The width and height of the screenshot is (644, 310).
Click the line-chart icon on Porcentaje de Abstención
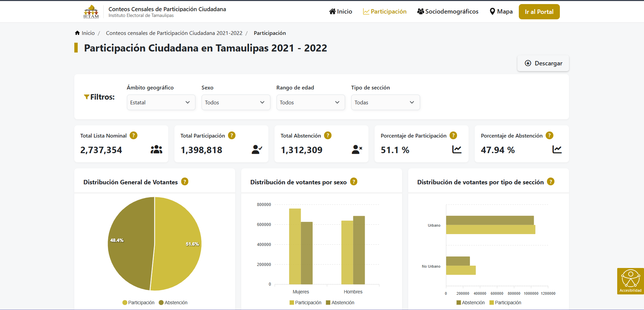557,149
